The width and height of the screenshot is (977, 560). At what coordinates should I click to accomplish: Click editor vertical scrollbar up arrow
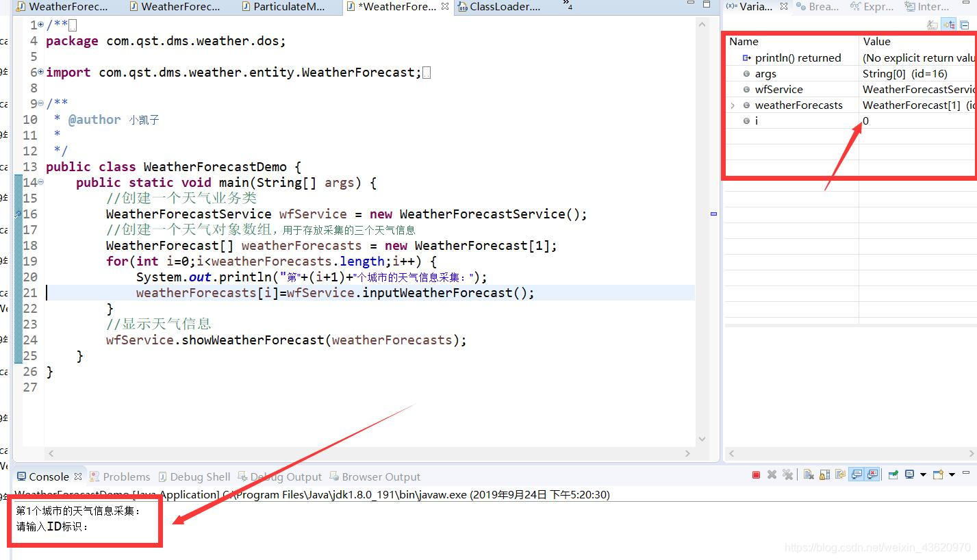[x=702, y=23]
